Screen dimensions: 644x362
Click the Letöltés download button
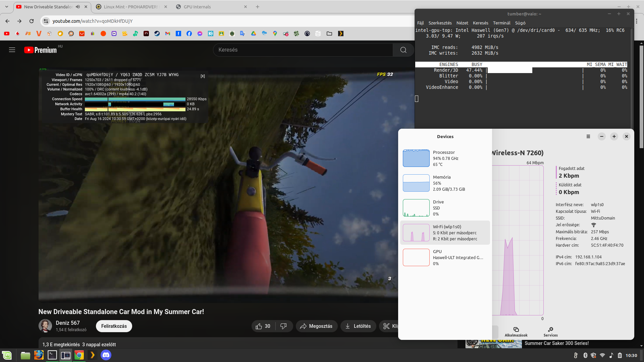tap(358, 326)
